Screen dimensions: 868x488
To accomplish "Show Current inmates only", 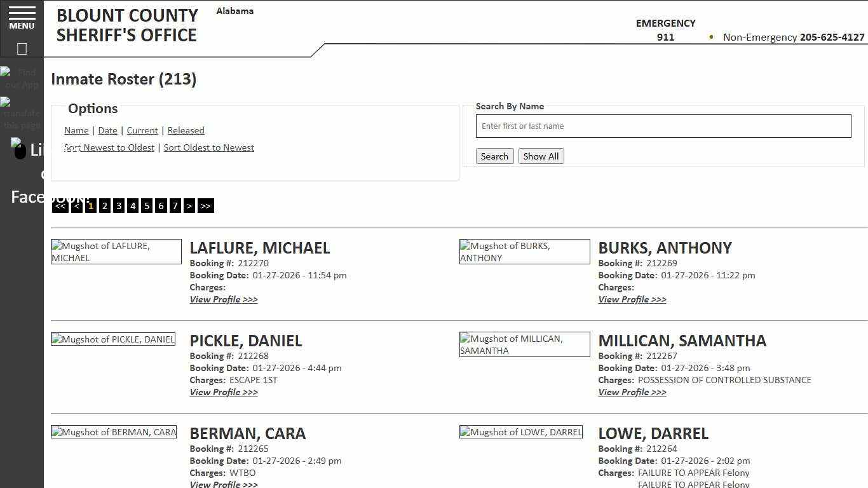I will (142, 130).
